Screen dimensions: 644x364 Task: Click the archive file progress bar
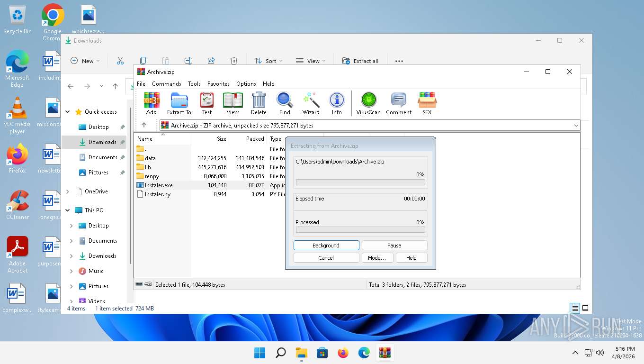(x=360, y=182)
